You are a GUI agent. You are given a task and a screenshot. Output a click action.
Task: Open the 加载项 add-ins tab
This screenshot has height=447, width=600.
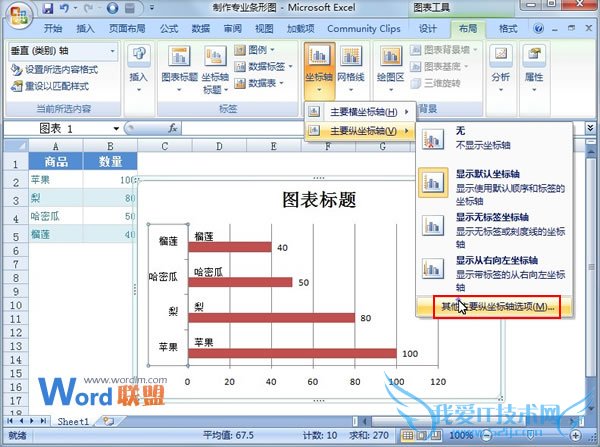click(300, 28)
